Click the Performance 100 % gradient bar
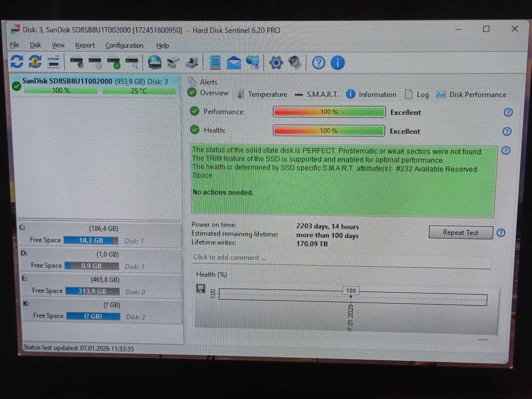 coord(329,112)
